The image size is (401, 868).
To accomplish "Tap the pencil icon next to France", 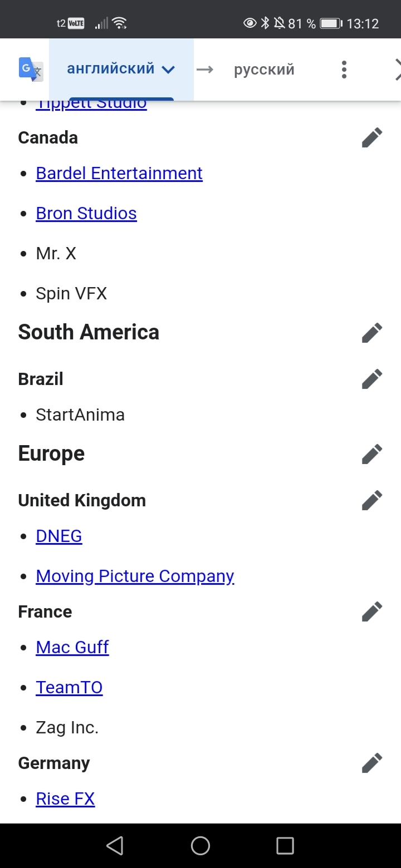I will tap(372, 611).
